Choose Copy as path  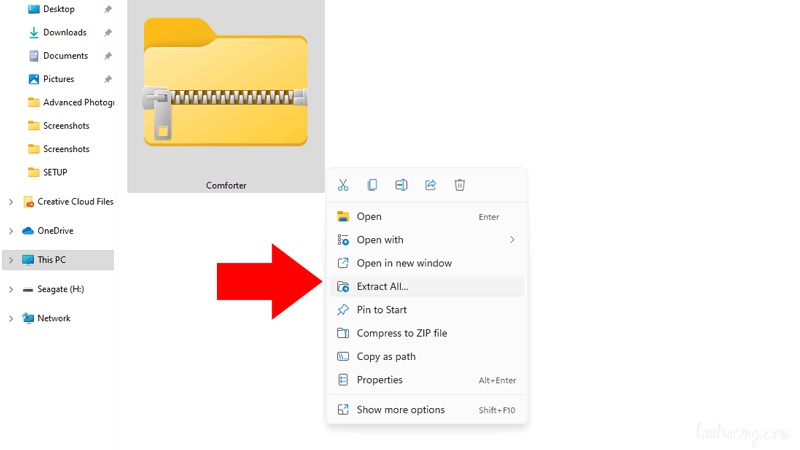pos(427,357)
